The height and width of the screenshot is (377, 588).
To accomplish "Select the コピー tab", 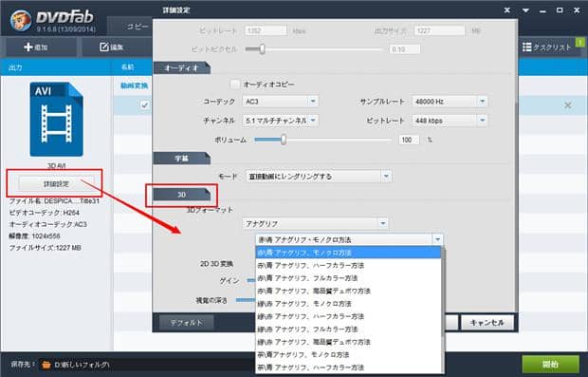I will (x=138, y=27).
